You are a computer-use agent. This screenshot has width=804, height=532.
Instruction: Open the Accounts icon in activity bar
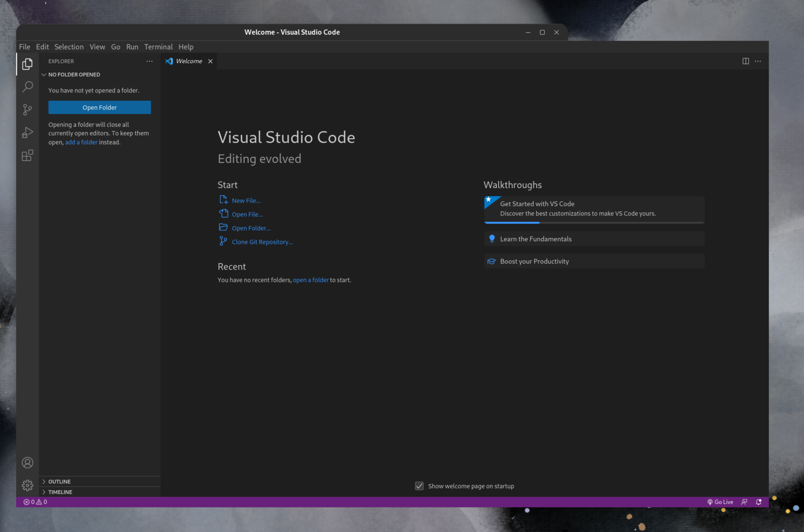click(27, 462)
